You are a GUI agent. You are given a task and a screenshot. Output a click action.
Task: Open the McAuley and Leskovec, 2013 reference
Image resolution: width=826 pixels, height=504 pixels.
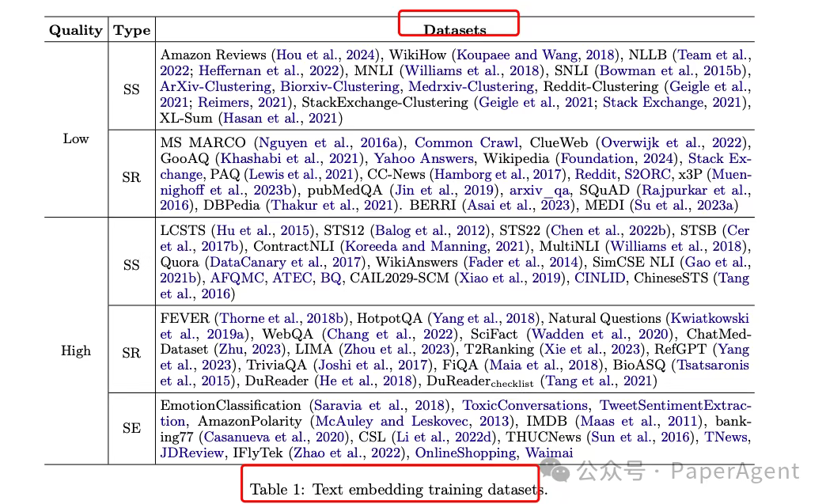pyautogui.click(x=412, y=422)
